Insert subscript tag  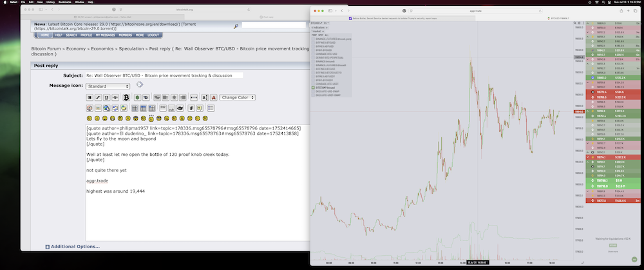click(x=172, y=108)
